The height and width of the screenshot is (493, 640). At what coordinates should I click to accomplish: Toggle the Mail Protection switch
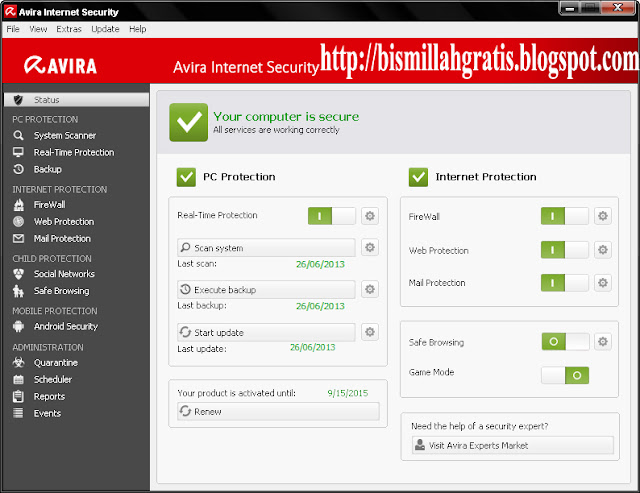coord(565,283)
